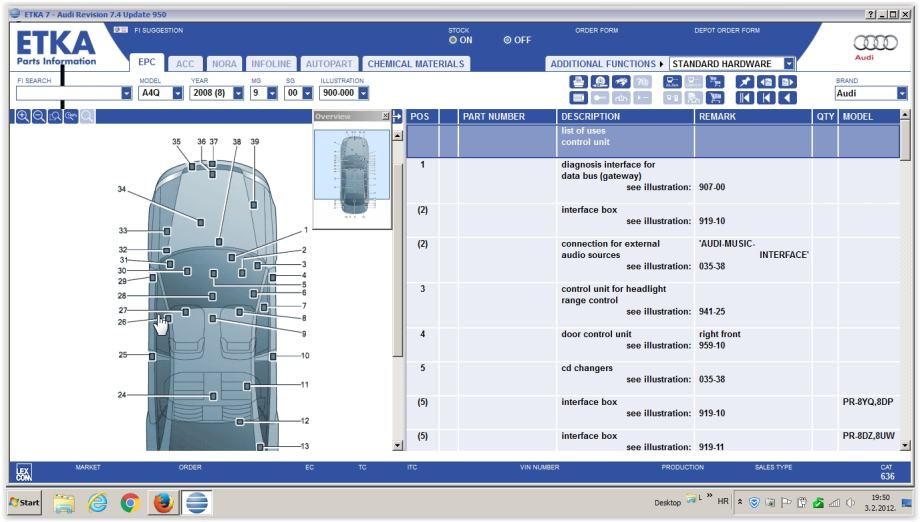Click the print icon in the toolbar
Image resolution: width=920 pixels, height=522 pixels.
pos(579,82)
